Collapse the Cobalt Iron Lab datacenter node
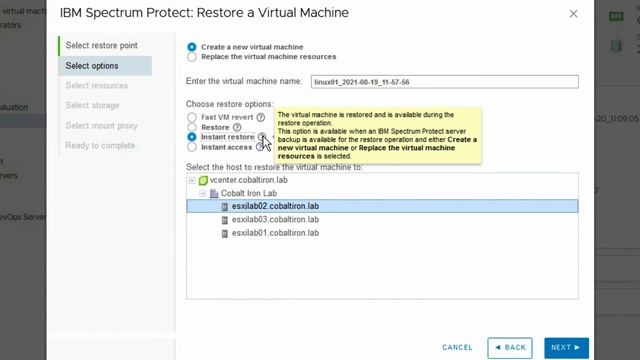Image resolution: width=640 pixels, height=360 pixels. click(203, 193)
